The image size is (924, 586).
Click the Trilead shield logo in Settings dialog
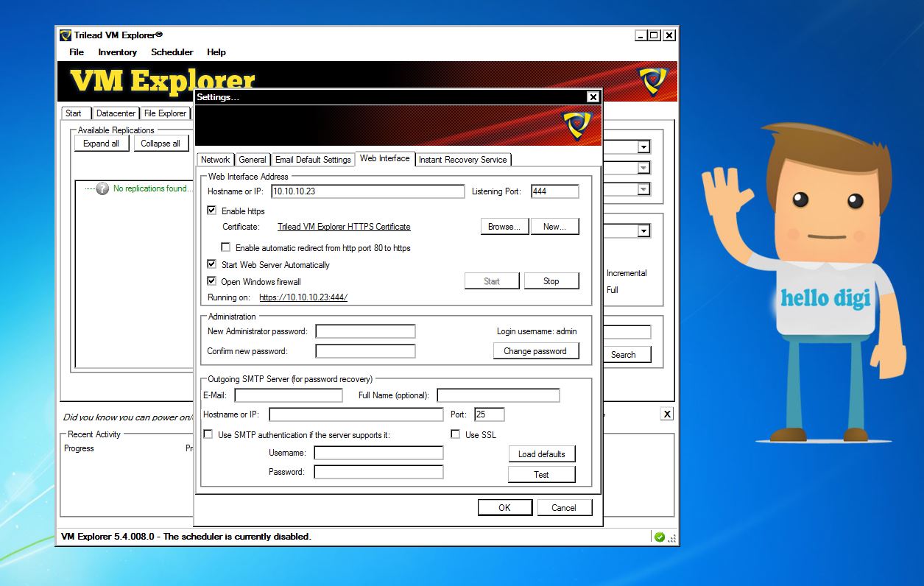[576, 124]
